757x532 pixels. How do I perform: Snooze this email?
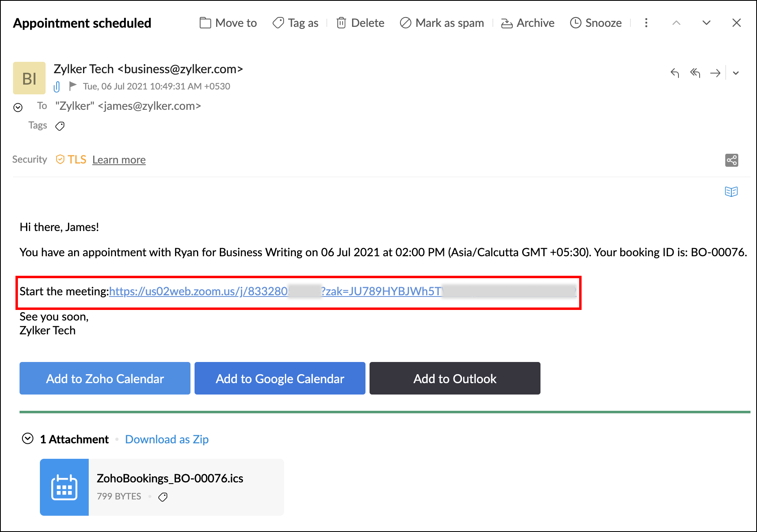596,23
